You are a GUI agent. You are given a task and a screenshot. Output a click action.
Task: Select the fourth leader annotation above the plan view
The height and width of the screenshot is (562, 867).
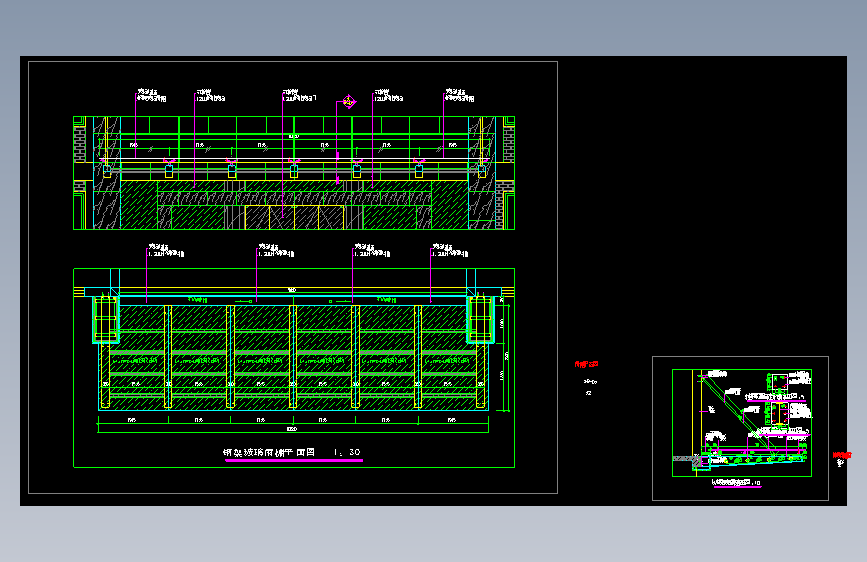(450, 251)
